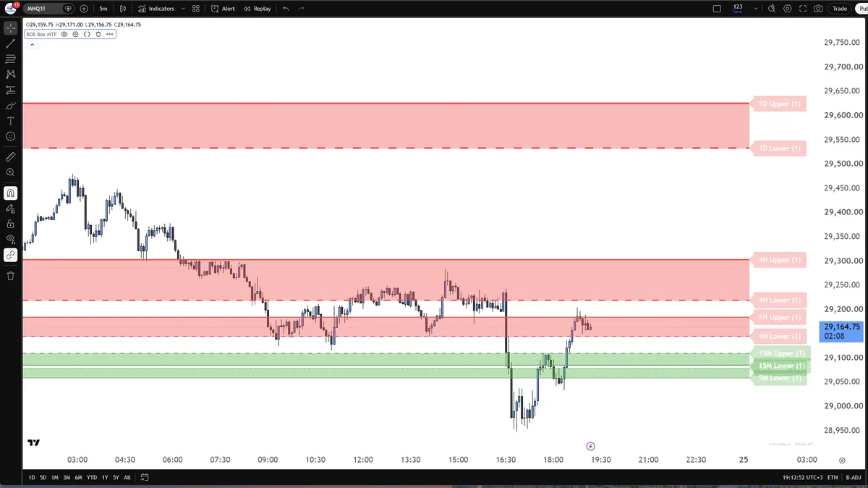Select the crosshair cursor tool
This screenshot has height=488, width=868.
(11, 29)
